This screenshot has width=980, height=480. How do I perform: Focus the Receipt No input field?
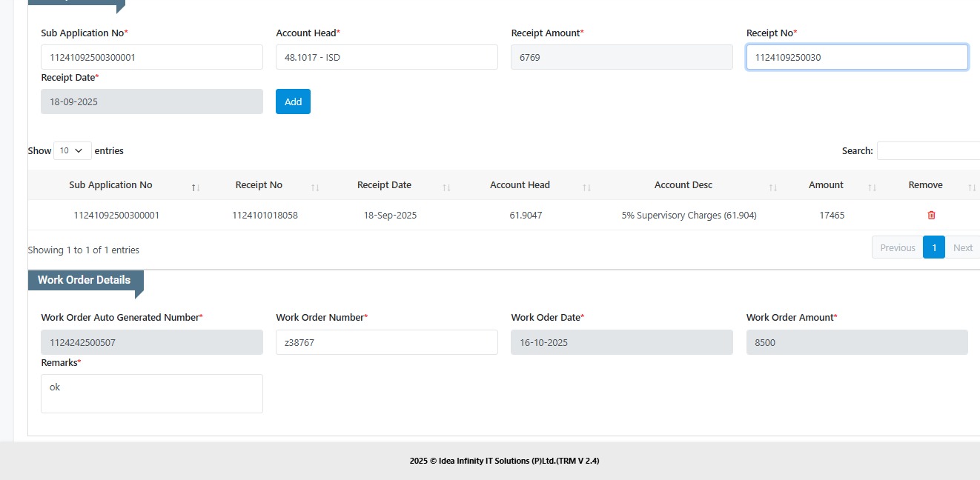click(x=856, y=57)
